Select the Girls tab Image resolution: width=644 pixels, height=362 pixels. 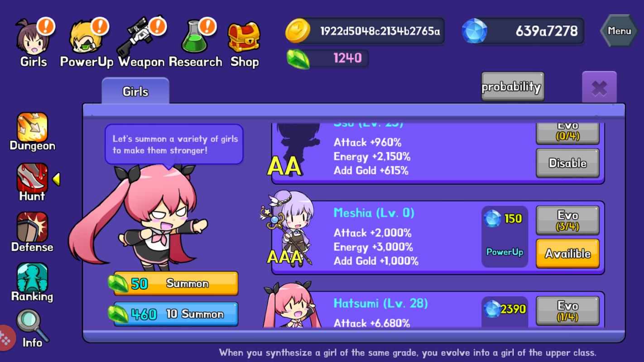(135, 91)
